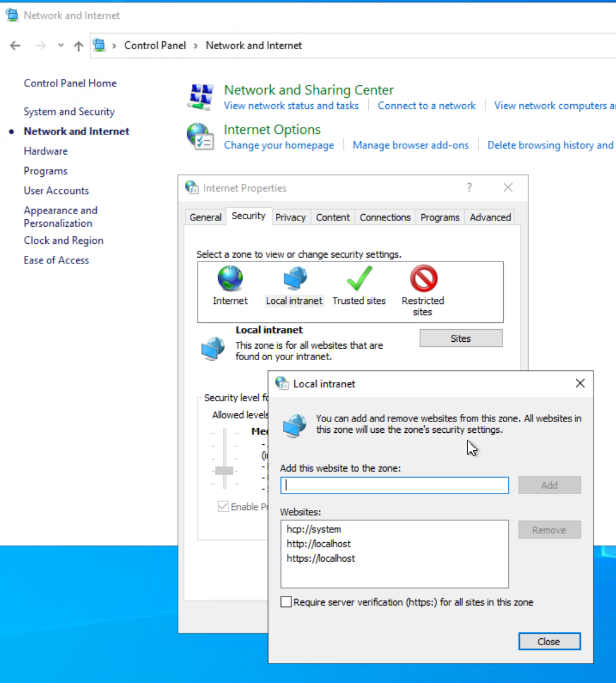
Task: Select the Trusted sites checkmark icon
Action: point(359,279)
